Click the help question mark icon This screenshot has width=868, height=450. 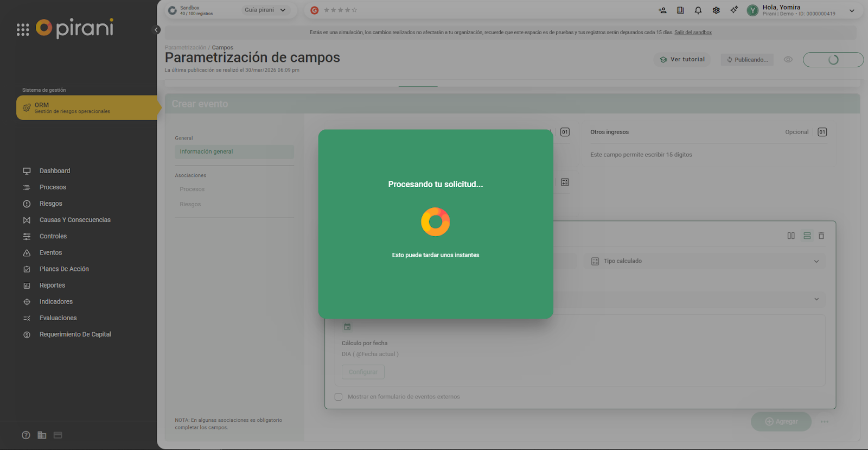[x=26, y=435]
